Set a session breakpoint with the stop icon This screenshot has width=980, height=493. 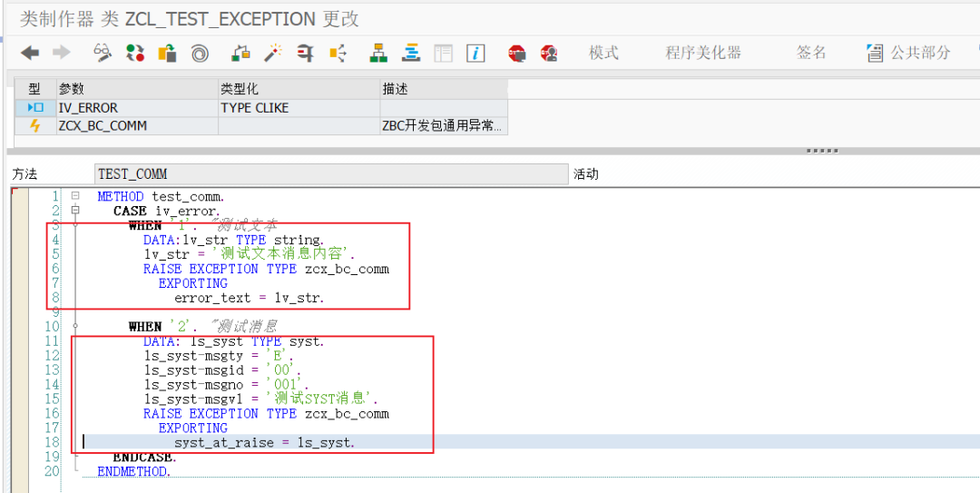[517, 54]
